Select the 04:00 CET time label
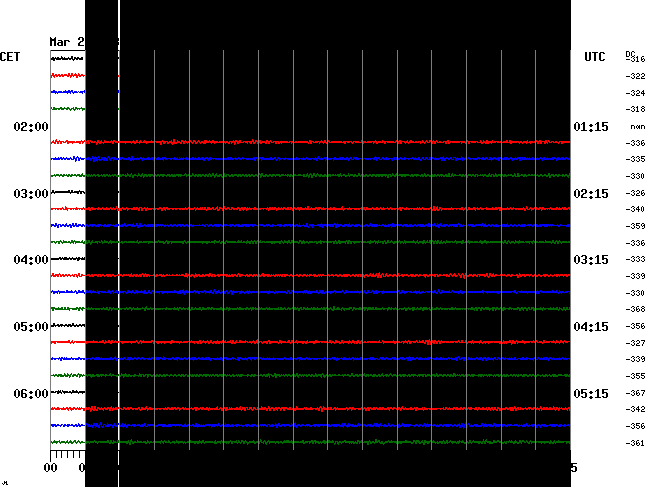This screenshot has height=494, width=650. pos(31,260)
